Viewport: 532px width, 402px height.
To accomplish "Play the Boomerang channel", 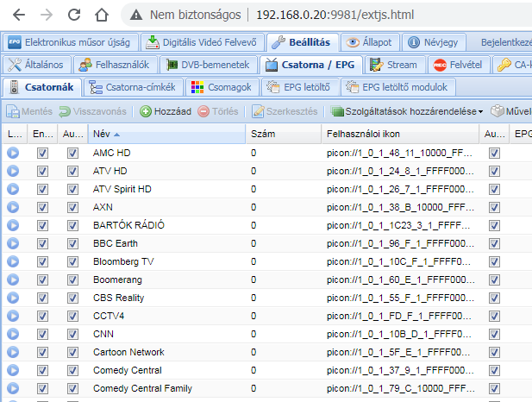I will click(13, 280).
